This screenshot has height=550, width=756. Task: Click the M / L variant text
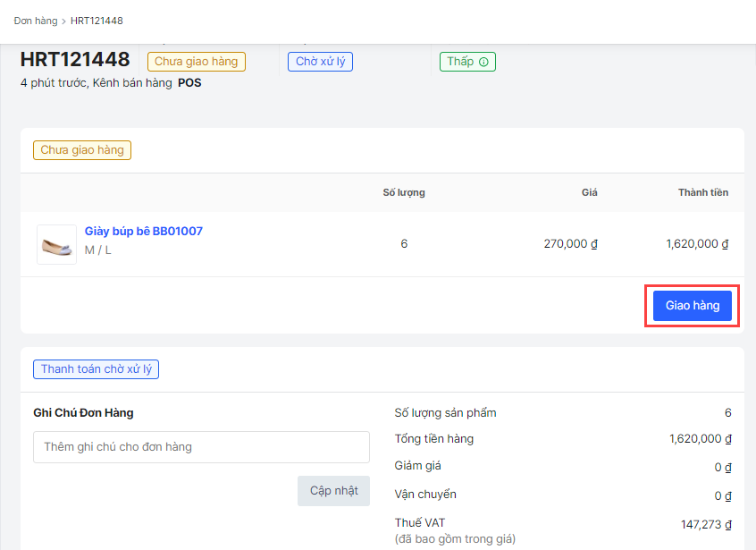click(98, 250)
